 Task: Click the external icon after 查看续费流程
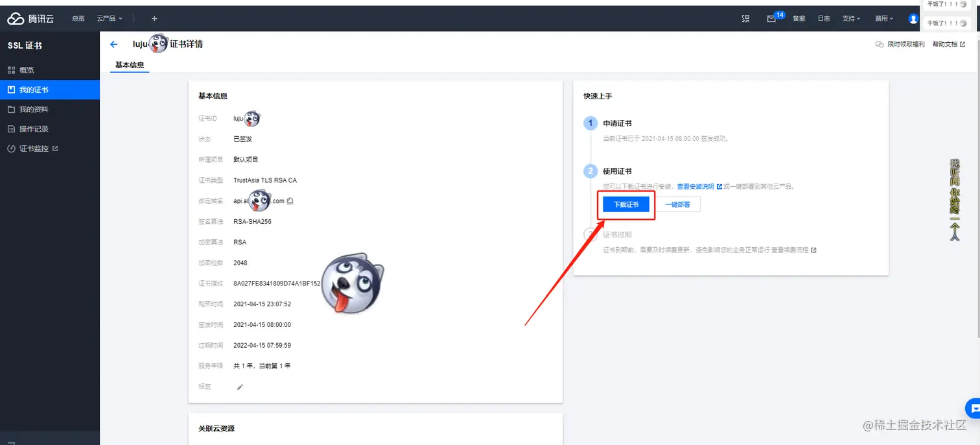(814, 250)
